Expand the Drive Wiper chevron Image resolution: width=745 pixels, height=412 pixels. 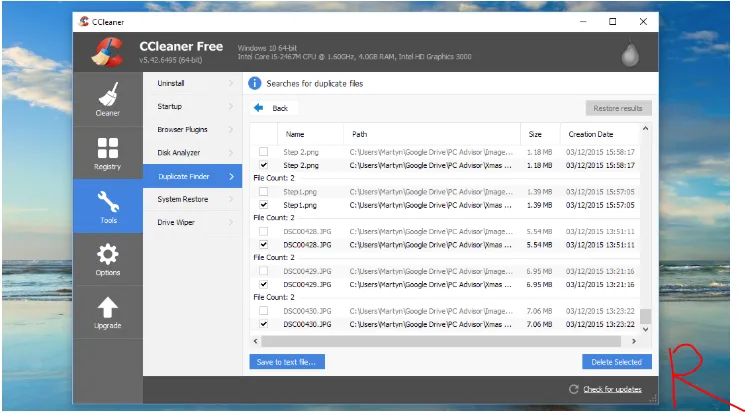(x=231, y=222)
